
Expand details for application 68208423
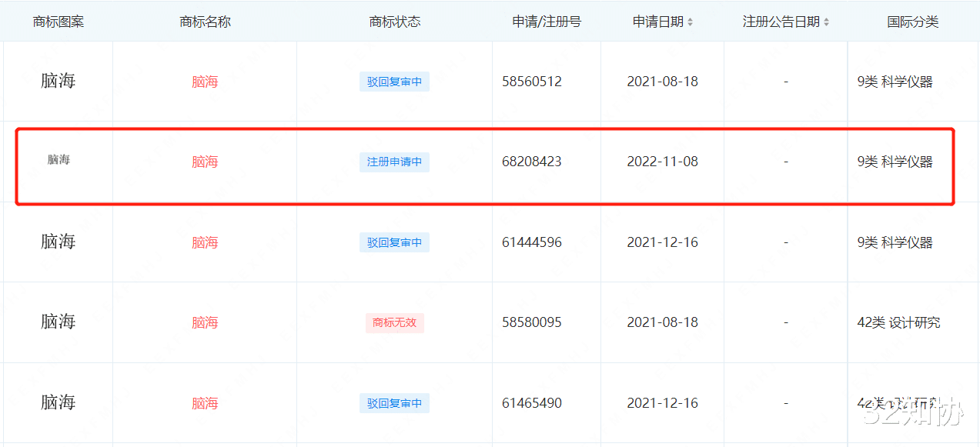532,162
